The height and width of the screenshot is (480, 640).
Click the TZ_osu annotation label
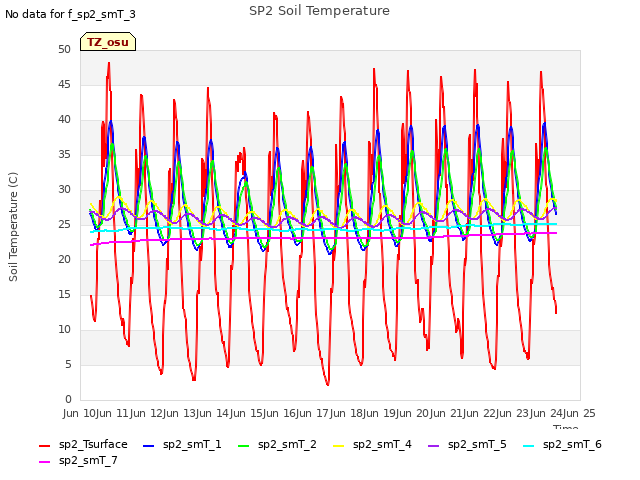pos(108,42)
